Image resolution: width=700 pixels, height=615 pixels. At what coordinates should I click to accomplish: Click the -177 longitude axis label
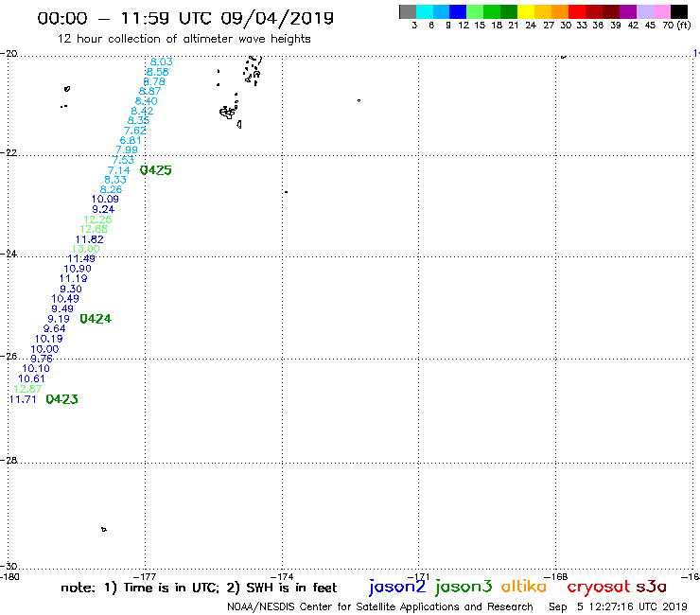[145, 577]
